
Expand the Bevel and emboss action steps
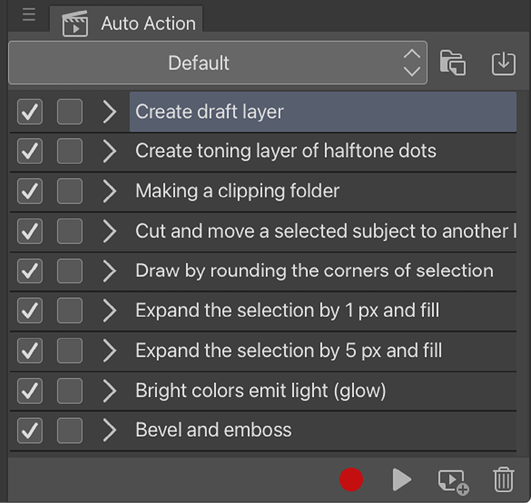coord(109,430)
